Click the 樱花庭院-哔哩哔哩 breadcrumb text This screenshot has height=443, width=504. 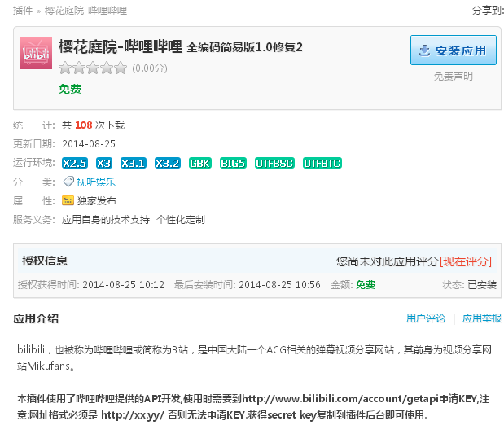pos(85,11)
